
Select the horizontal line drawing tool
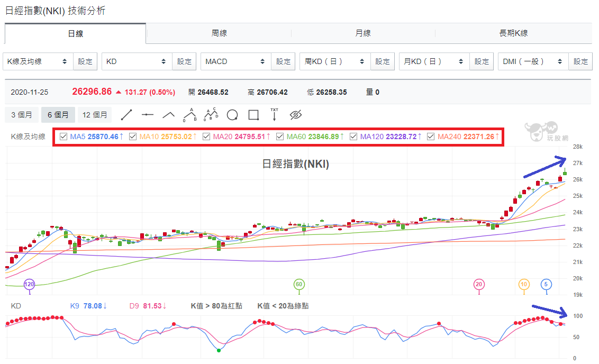(x=148, y=115)
